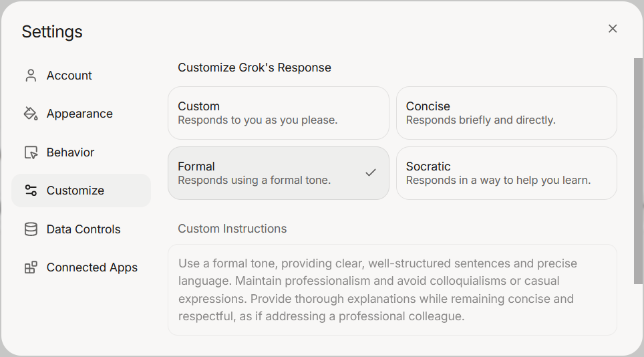This screenshot has width=644, height=357.
Task: Click the Connected Apps grid icon
Action: click(31, 267)
